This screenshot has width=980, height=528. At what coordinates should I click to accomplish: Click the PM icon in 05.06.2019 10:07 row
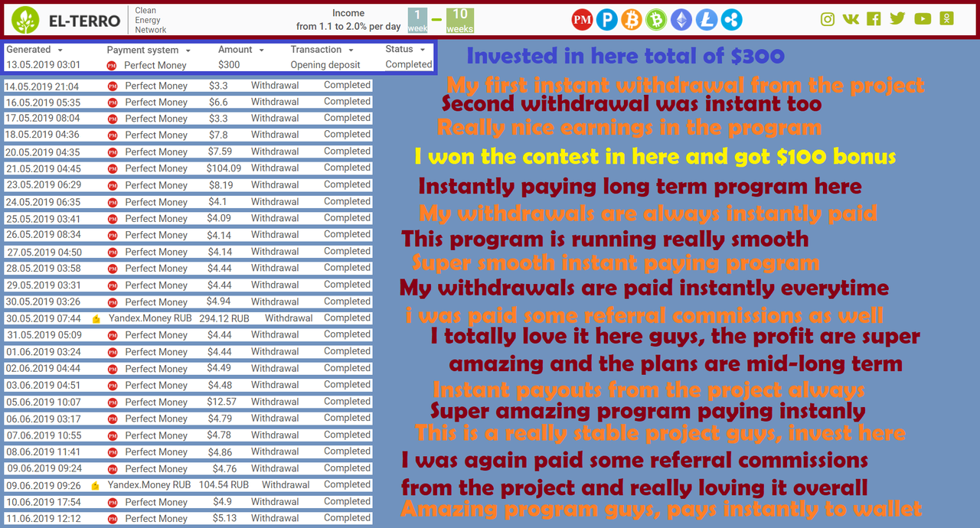click(x=113, y=403)
